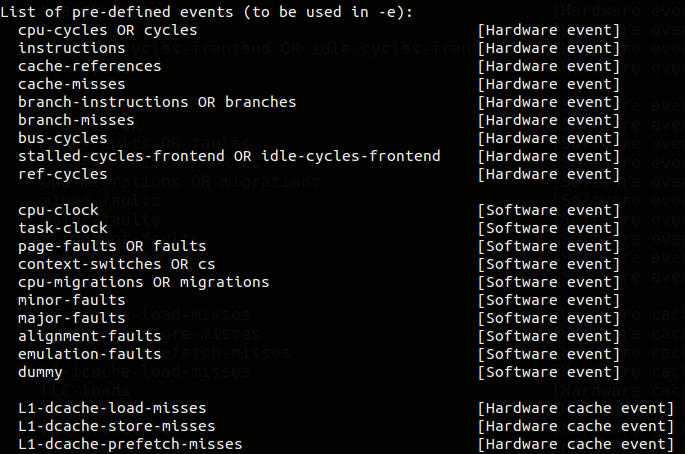
Task: Click the branch-misses event name
Action: click(76, 120)
